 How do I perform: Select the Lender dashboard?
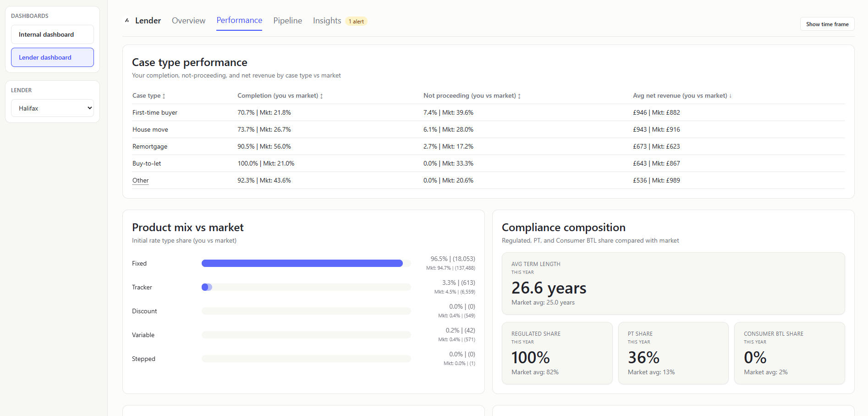click(52, 57)
